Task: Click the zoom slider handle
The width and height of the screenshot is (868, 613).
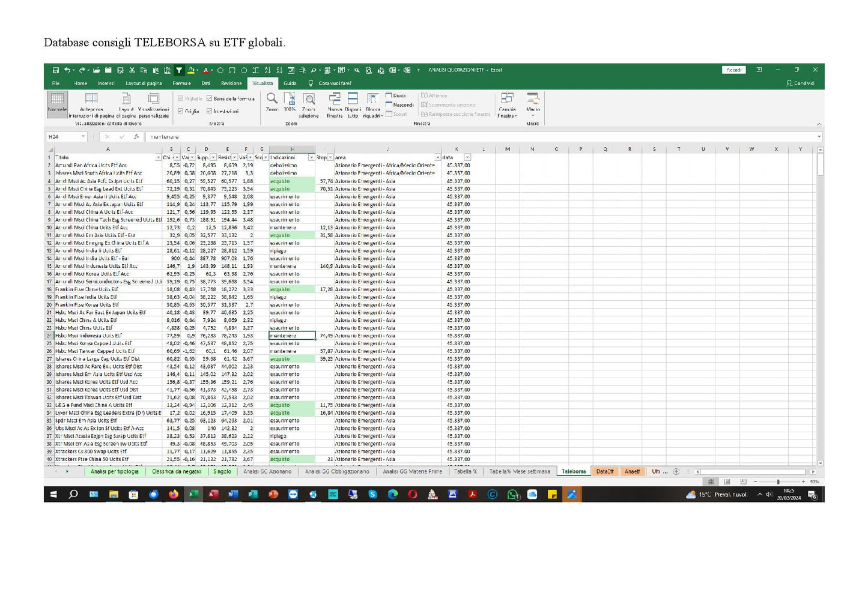Action: coord(778,482)
